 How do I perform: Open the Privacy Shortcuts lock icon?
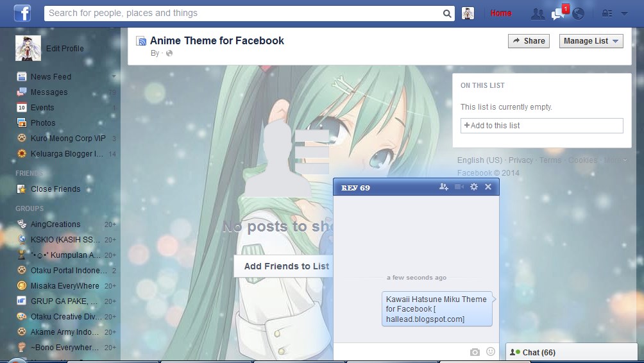[x=607, y=13]
